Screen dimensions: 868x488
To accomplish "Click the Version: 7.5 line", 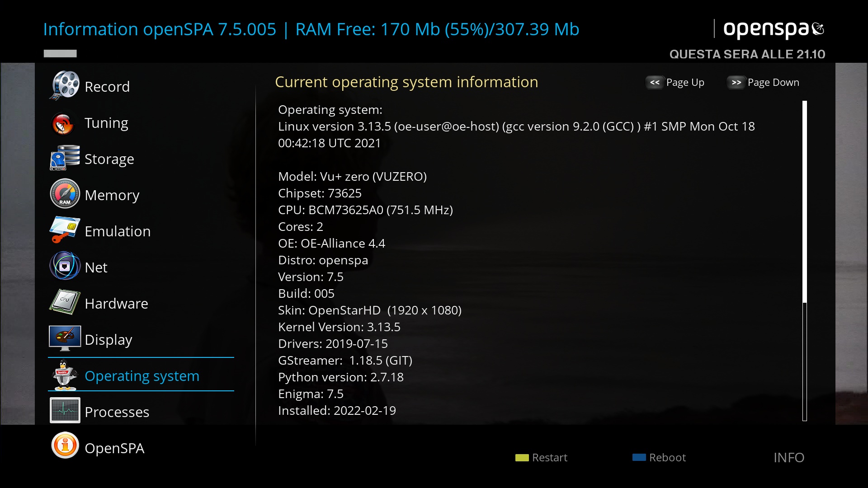I will (311, 277).
